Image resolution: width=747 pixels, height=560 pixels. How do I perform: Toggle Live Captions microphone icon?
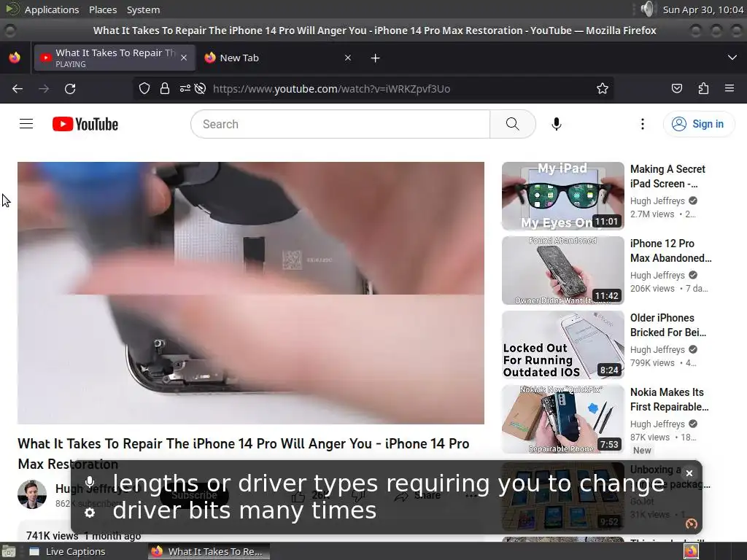coord(90,482)
